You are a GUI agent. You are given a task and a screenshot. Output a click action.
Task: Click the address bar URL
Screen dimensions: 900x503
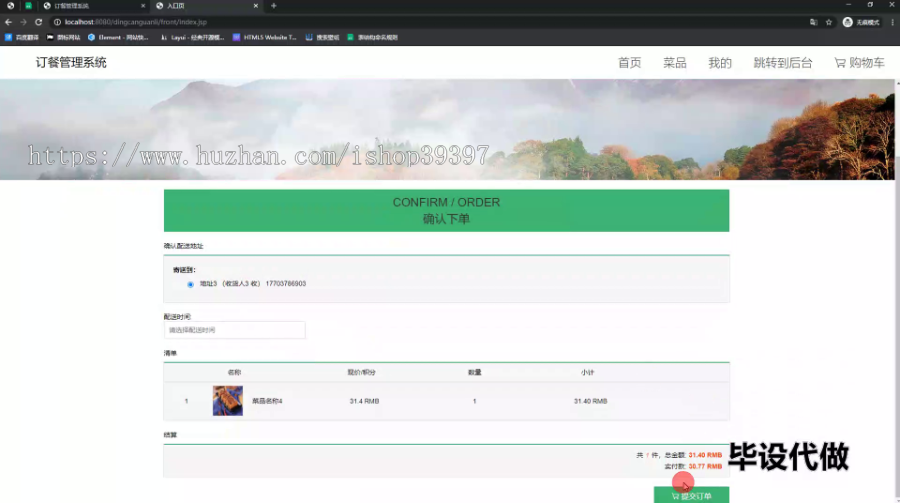[135, 22]
